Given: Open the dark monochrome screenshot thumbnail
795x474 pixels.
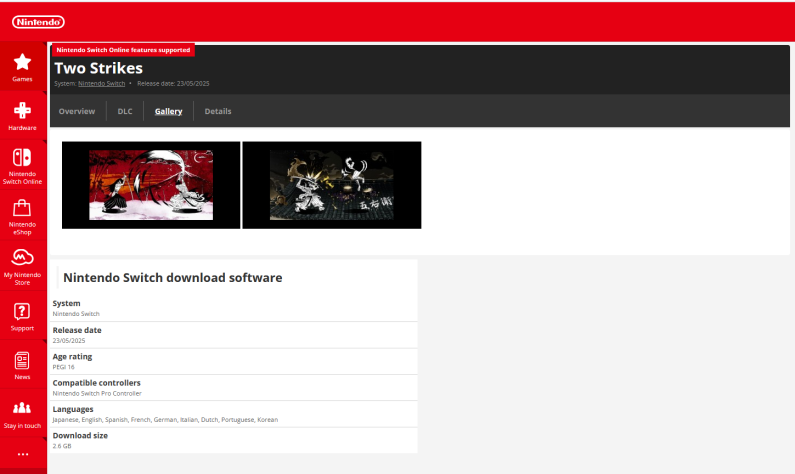Looking at the screenshot, I should tap(331, 185).
